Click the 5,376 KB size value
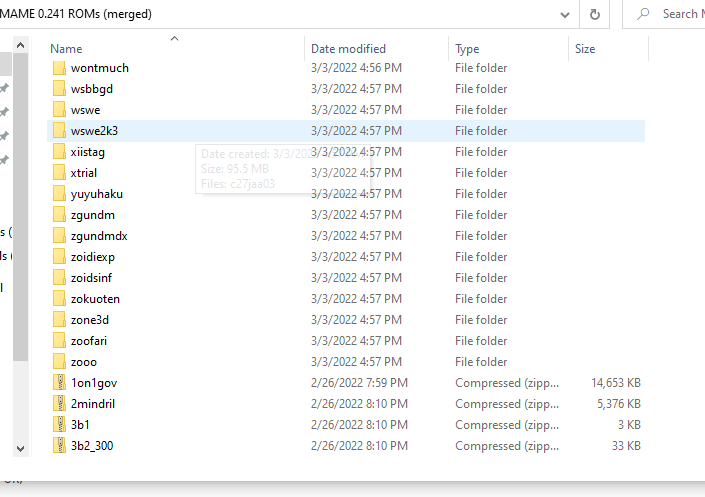This screenshot has height=497, width=705. tap(619, 404)
